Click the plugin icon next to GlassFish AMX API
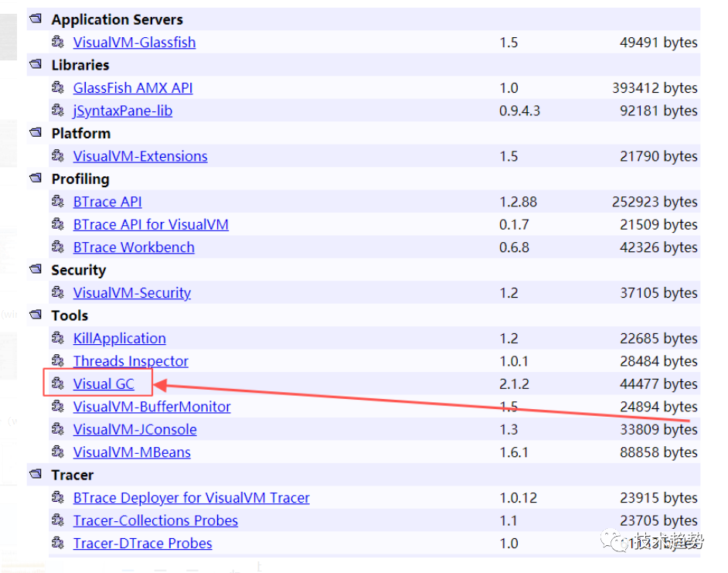728x573 pixels. point(58,88)
